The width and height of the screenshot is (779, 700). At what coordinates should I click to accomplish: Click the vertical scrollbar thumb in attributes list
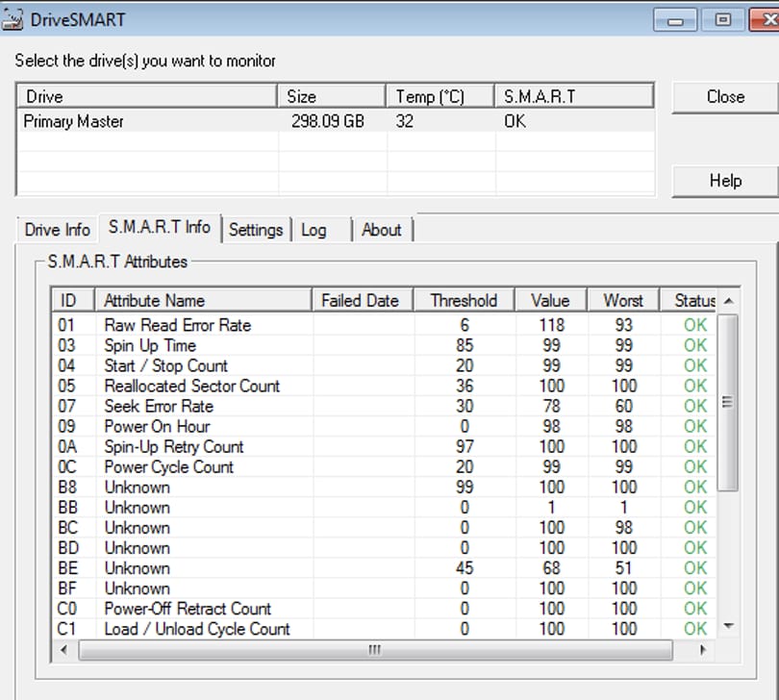click(x=728, y=403)
